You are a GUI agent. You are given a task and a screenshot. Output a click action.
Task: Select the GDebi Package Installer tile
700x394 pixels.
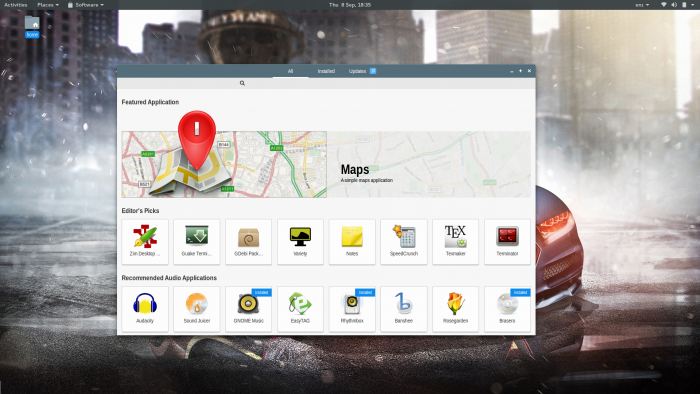(248, 241)
